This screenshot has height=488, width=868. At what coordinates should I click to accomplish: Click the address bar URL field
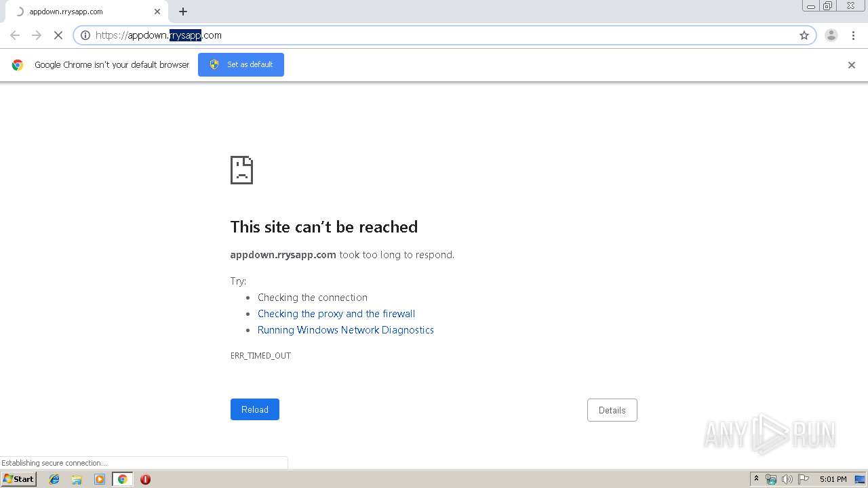444,35
